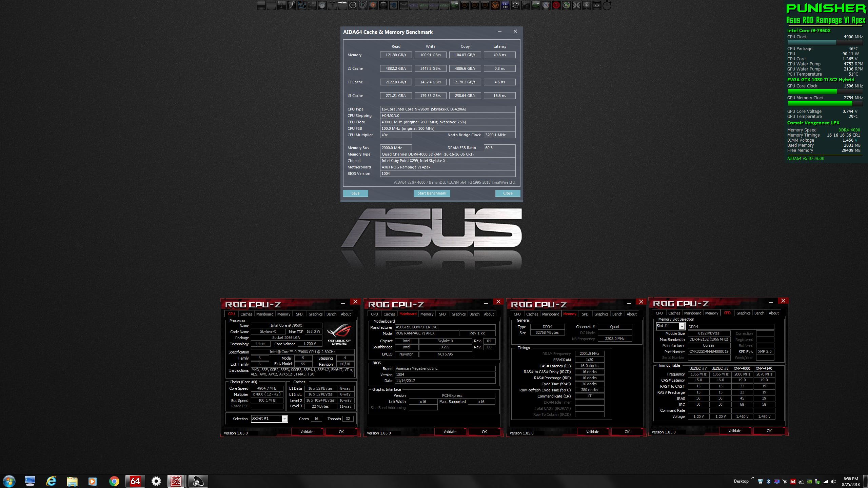Click the ROG CPU-Z taskbar icon
Image resolution: width=868 pixels, height=488 pixels.
pyautogui.click(x=176, y=481)
